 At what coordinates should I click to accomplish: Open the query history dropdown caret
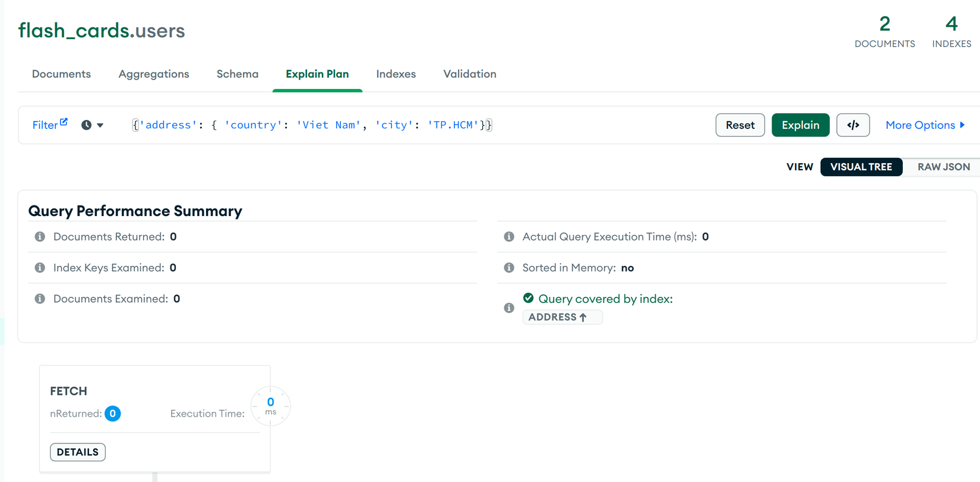100,125
